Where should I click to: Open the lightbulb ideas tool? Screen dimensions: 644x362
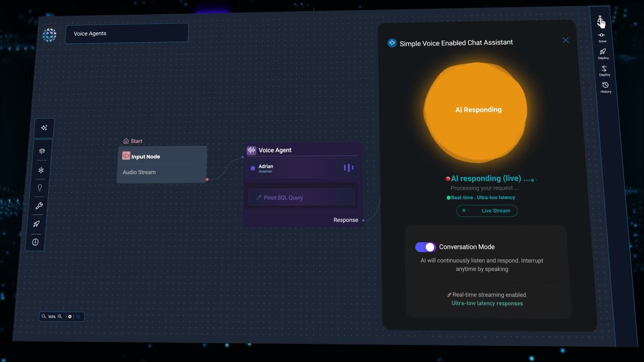[x=40, y=188]
